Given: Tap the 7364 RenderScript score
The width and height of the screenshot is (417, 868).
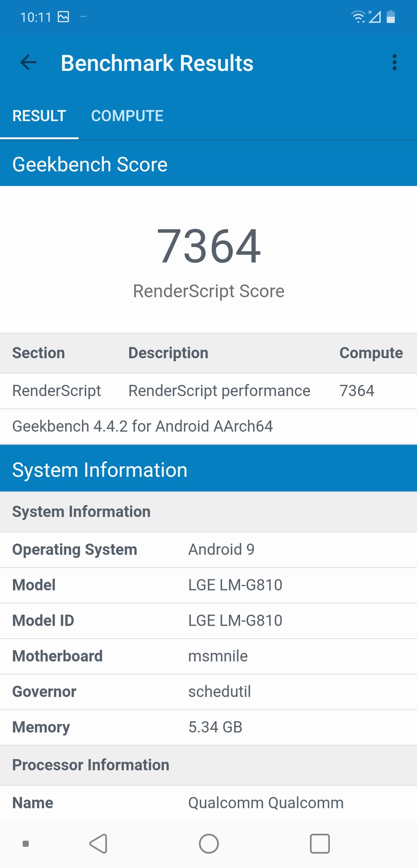Looking at the screenshot, I should tap(208, 246).
